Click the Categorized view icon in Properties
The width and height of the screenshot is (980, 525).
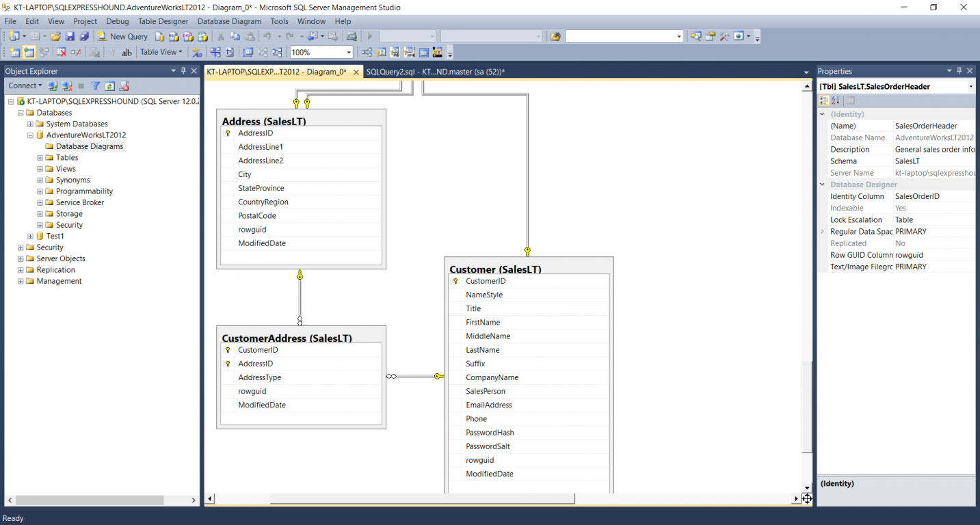coord(824,100)
